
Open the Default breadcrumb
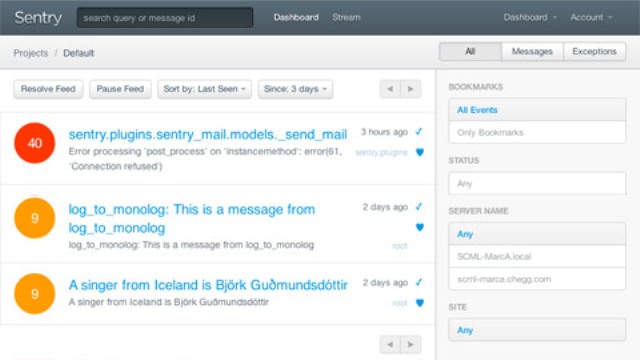(78, 53)
